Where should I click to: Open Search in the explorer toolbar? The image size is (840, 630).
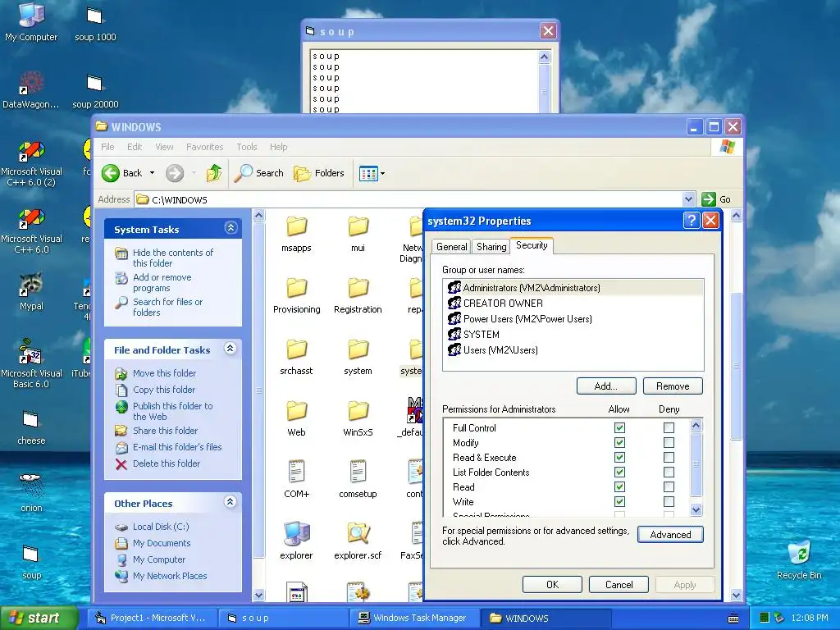pyautogui.click(x=259, y=173)
